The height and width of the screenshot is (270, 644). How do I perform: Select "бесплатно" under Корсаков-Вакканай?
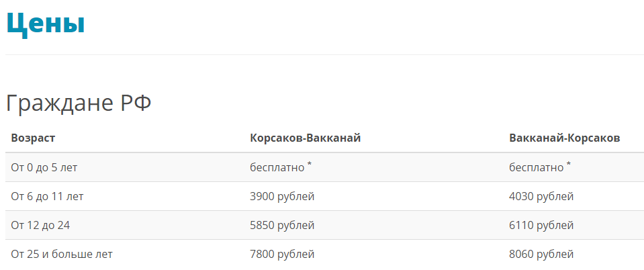click(277, 167)
